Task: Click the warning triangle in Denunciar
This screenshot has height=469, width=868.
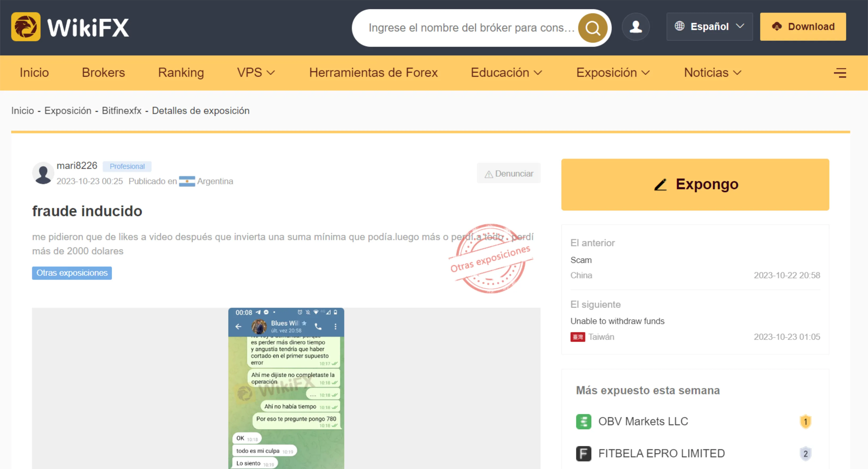Action: 489,174
